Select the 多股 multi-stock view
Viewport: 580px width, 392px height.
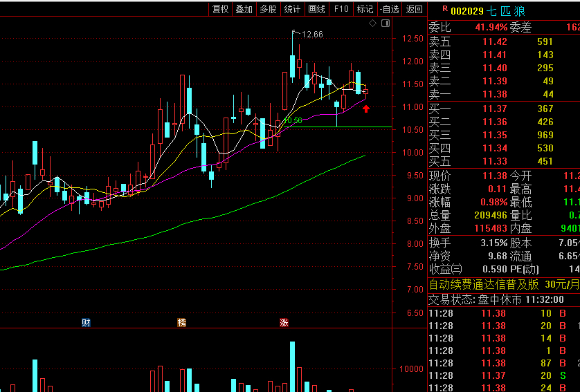click(x=268, y=9)
